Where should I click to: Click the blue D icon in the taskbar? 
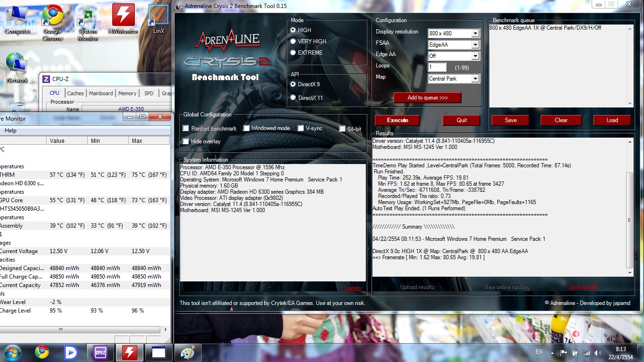(71, 352)
